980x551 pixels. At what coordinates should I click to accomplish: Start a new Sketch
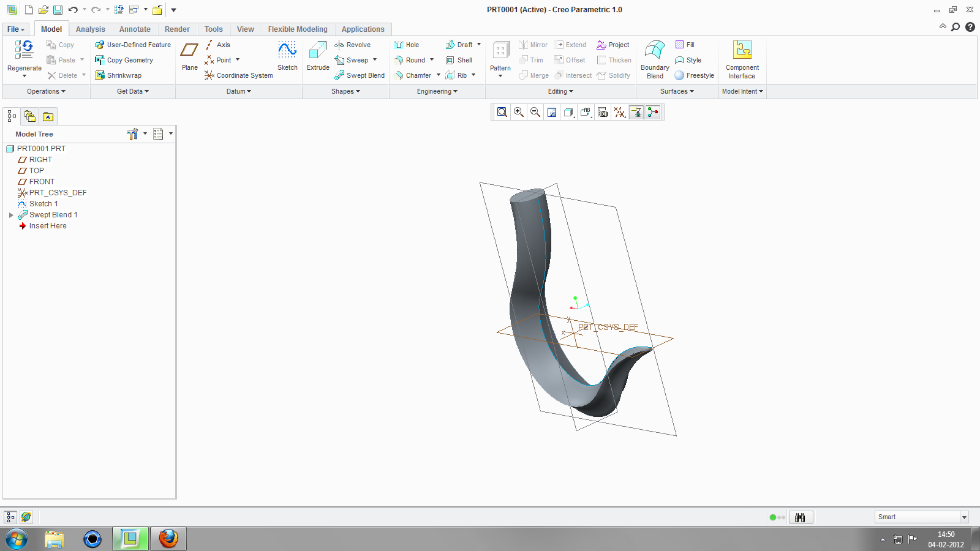[287, 56]
